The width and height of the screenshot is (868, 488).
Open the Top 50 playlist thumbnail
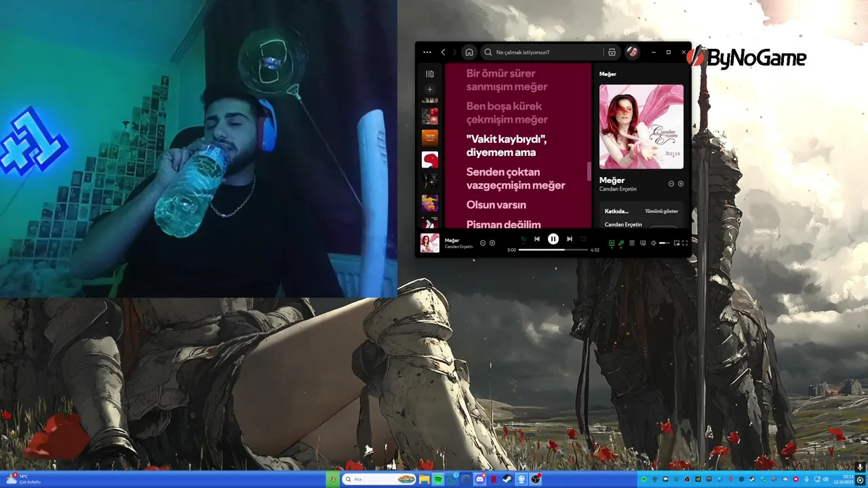(429, 138)
